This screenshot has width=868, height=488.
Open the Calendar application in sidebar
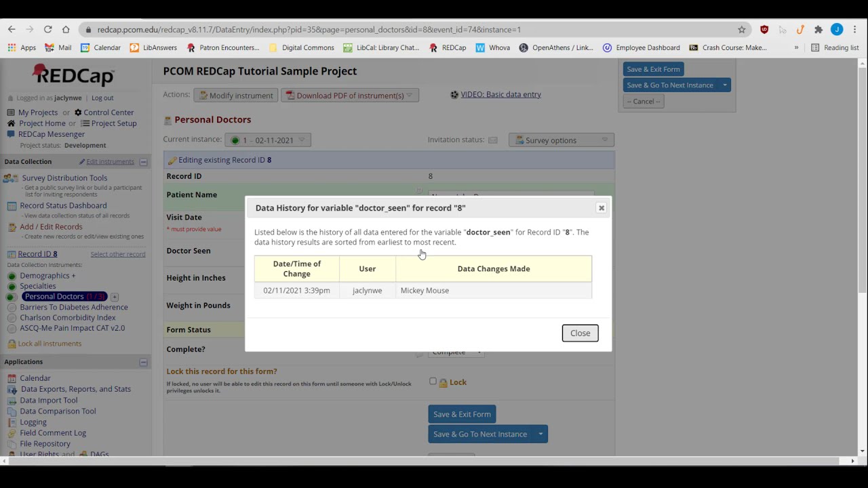point(35,378)
